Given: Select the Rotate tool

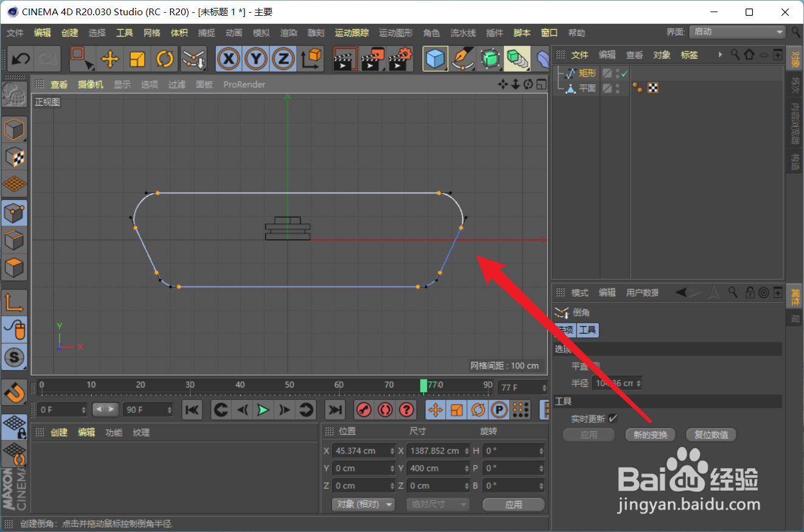Looking at the screenshot, I should 164,58.
